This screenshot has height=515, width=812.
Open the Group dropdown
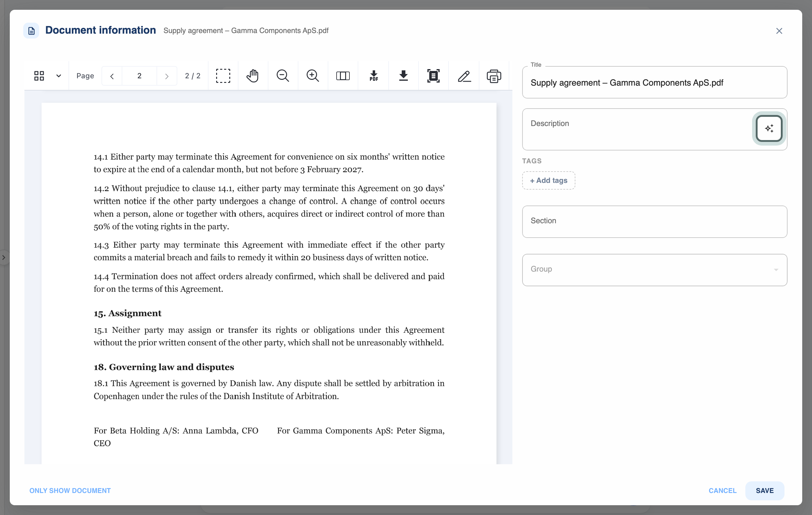point(655,270)
